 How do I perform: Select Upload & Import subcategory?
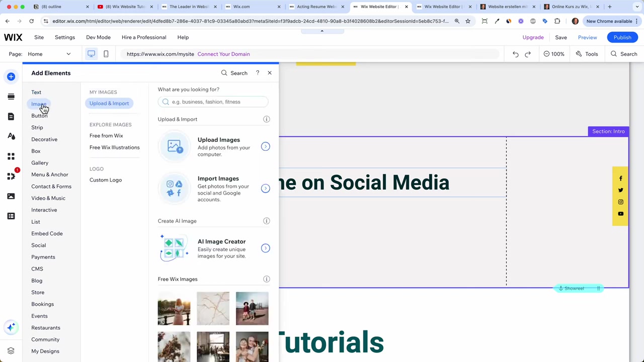(x=109, y=103)
